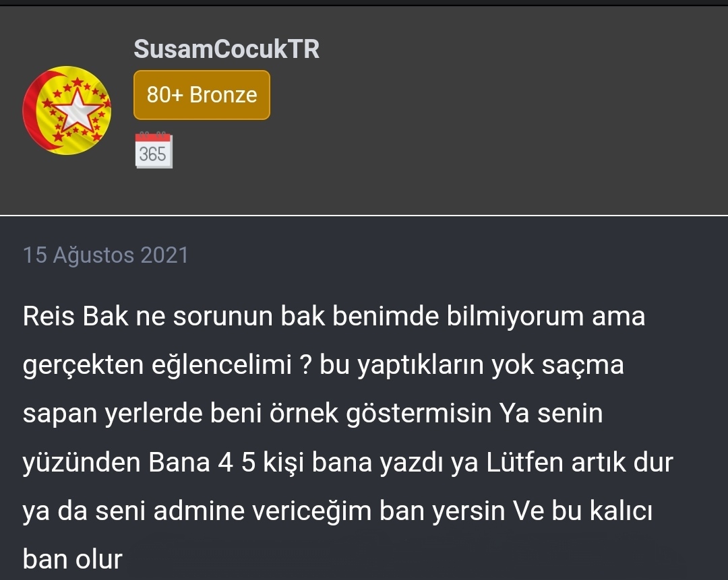
Task: Open SusamCocukTR's profile avatar
Action: point(67,110)
